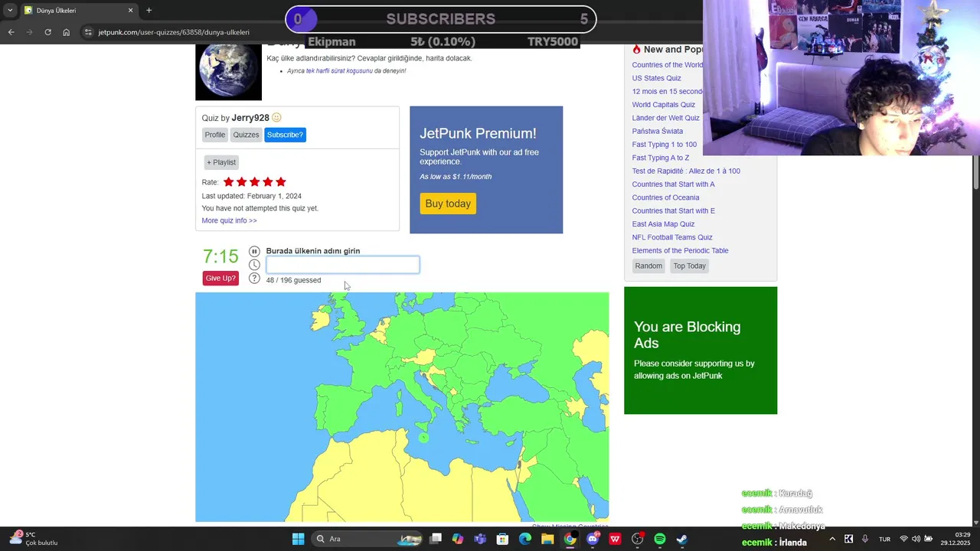Open Elements of the Periodic Table link
The image size is (980, 551).
tap(680, 250)
